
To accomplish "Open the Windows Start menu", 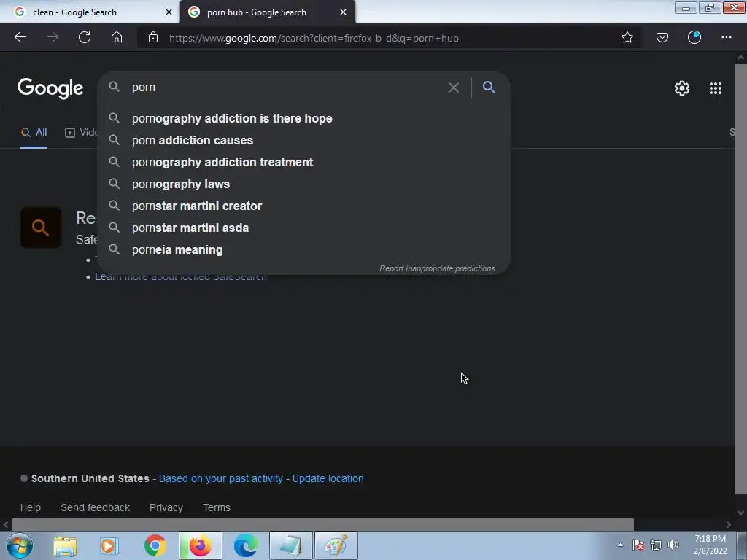I will click(x=20, y=545).
